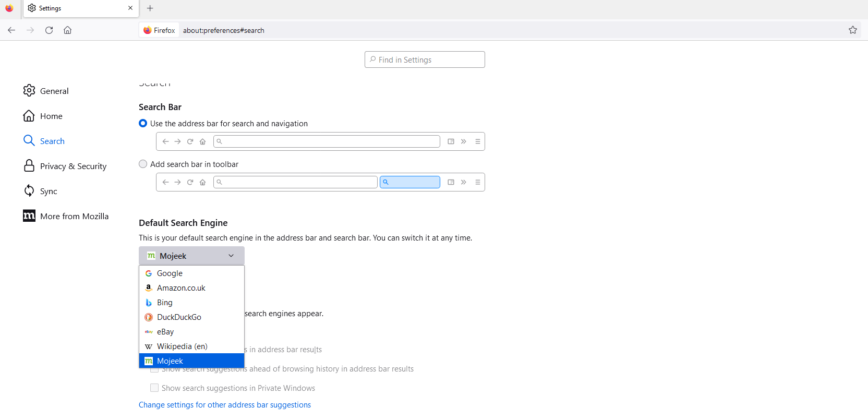This screenshot has width=868, height=419.
Task: Select 'Use the address bar for search' option
Action: click(x=143, y=124)
